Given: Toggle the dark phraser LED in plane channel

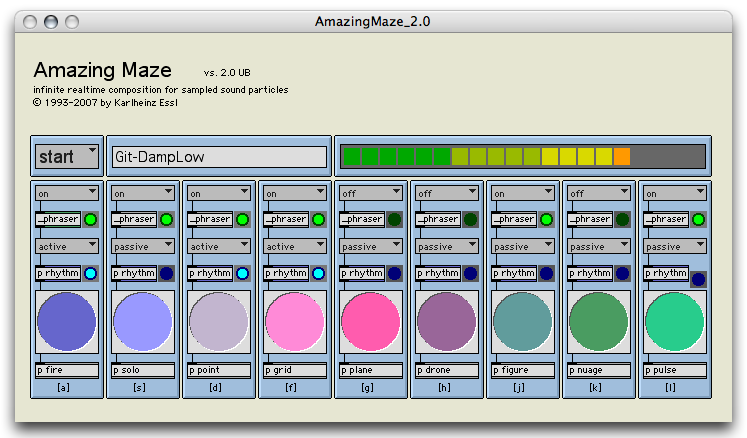Looking at the screenshot, I should click(394, 219).
